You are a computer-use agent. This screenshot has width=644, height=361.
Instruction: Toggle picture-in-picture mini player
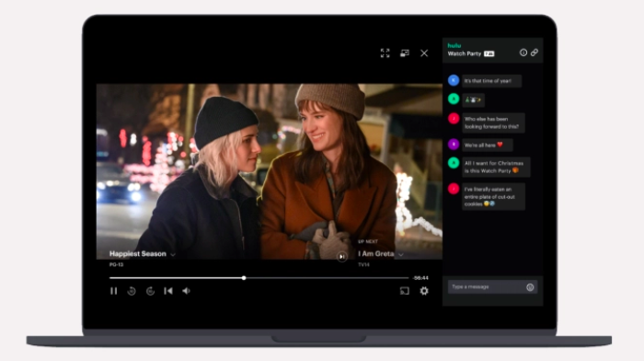[405, 53]
